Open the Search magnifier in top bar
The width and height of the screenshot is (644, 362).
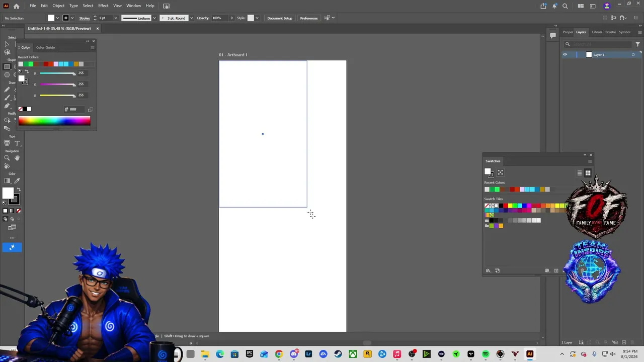pos(565,6)
